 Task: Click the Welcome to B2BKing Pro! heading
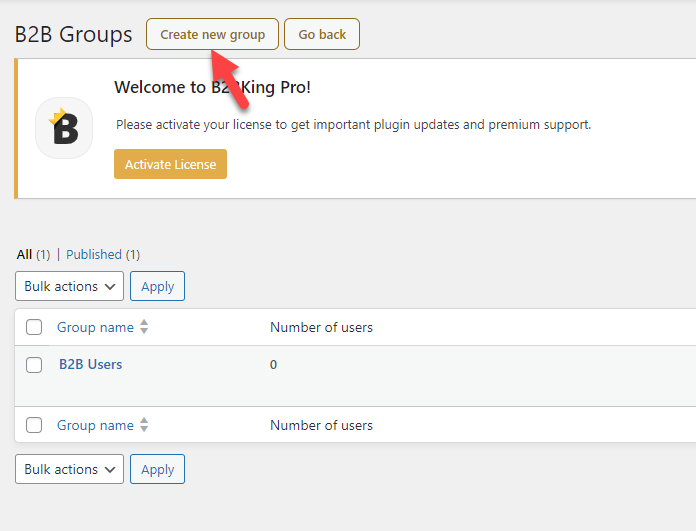click(212, 87)
